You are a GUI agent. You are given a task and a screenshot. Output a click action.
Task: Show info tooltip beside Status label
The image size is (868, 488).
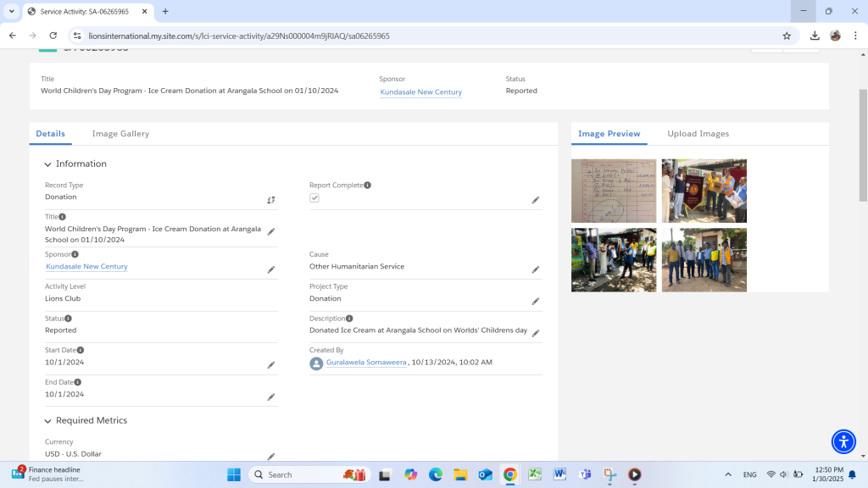[x=68, y=319]
